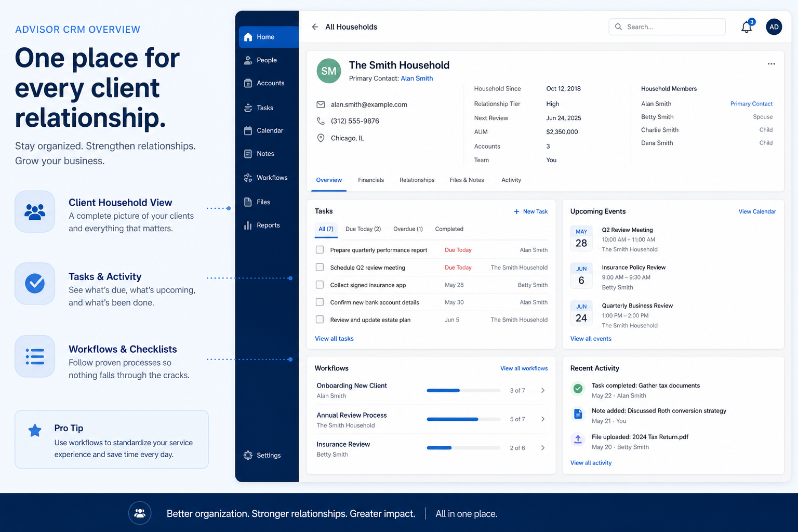Open the AD user avatar
Screen dimensions: 798x532
point(774,27)
